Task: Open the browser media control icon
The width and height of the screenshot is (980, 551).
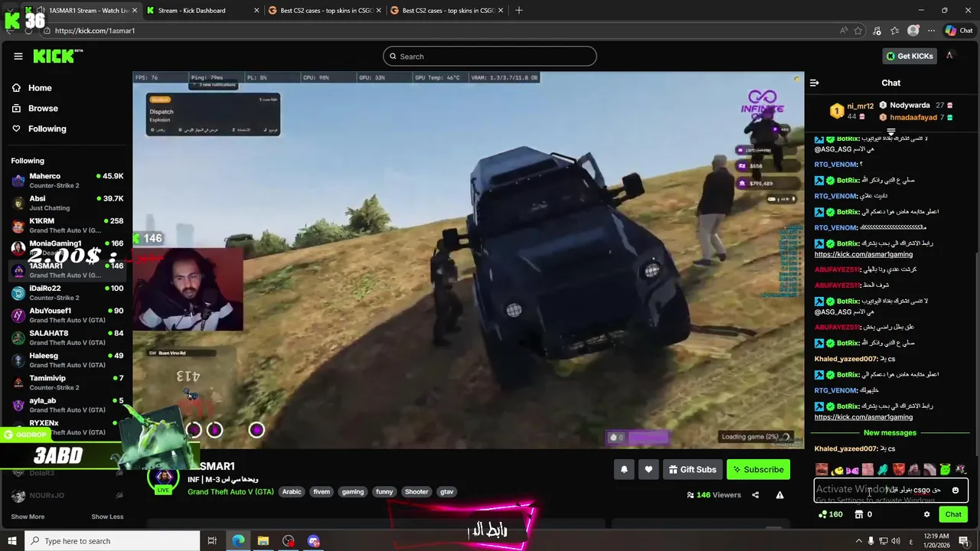Action: pyautogui.click(x=877, y=31)
